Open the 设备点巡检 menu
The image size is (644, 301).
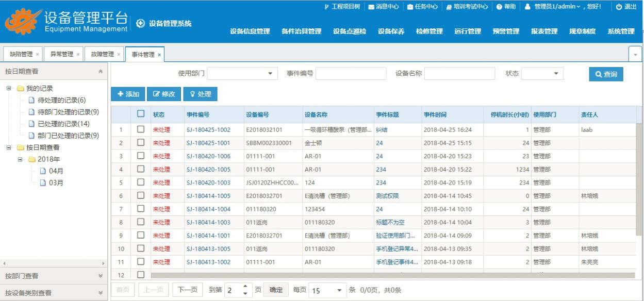tap(349, 31)
